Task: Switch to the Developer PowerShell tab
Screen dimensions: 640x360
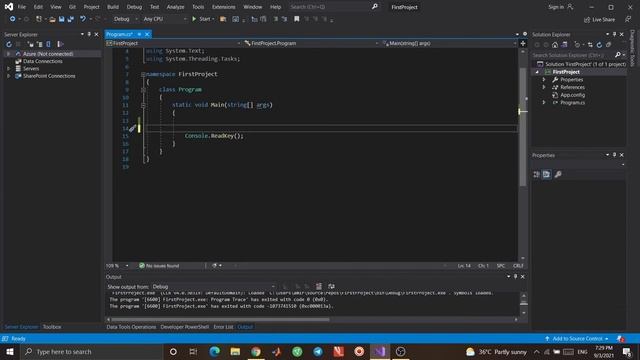Action: (184, 327)
